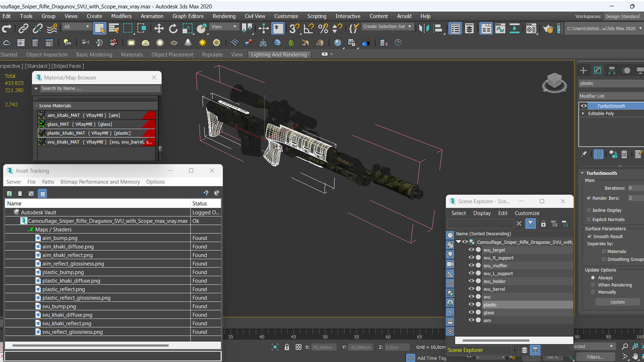Open the Modifier List dropdown
The height and width of the screenshot is (362, 644).
611,96
